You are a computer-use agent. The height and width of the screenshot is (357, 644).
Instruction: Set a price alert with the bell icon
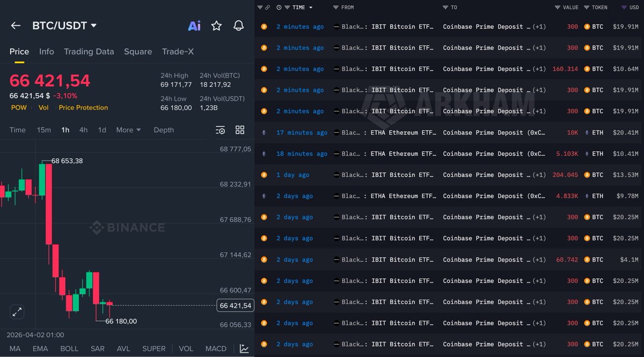tap(239, 26)
